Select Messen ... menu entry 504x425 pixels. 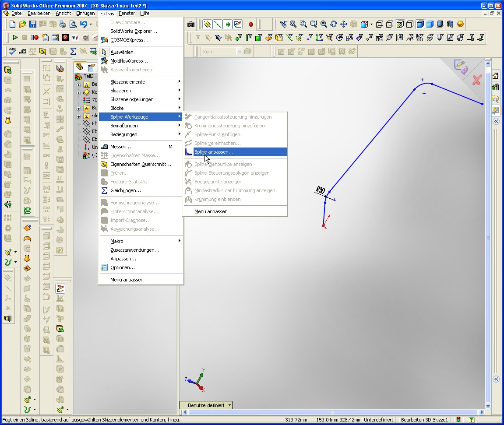click(141, 147)
